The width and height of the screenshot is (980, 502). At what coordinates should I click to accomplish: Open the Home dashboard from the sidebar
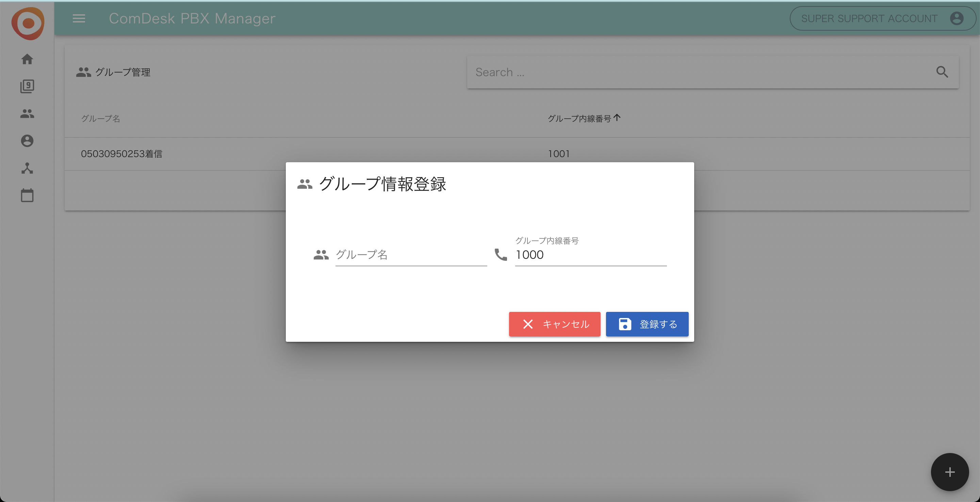pyautogui.click(x=27, y=59)
